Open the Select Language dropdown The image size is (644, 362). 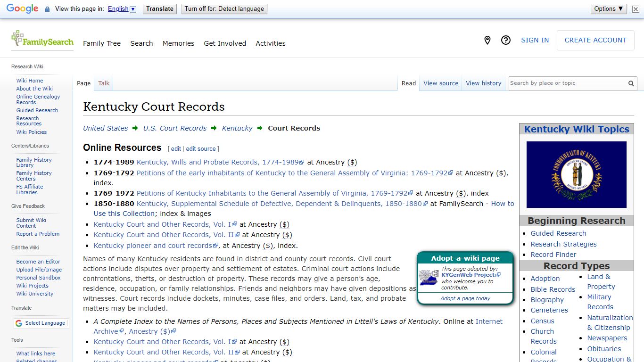tap(41, 323)
